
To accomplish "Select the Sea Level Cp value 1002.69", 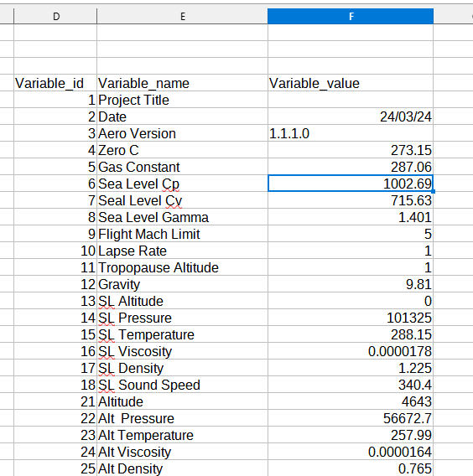I will point(351,184).
